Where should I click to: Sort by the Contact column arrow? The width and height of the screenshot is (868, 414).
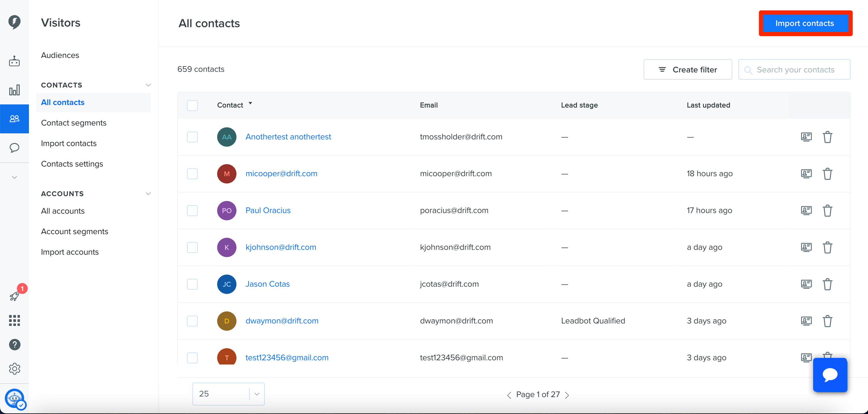pos(250,104)
